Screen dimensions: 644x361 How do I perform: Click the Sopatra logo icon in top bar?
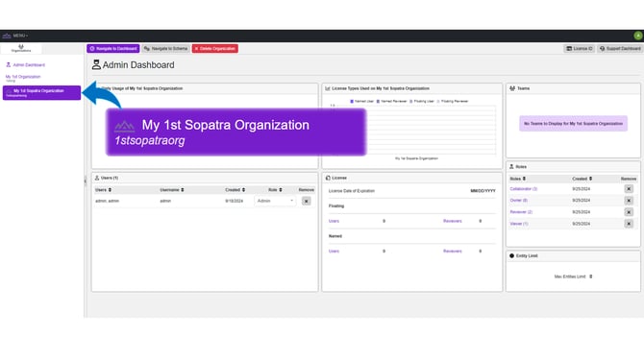pyautogui.click(x=7, y=36)
